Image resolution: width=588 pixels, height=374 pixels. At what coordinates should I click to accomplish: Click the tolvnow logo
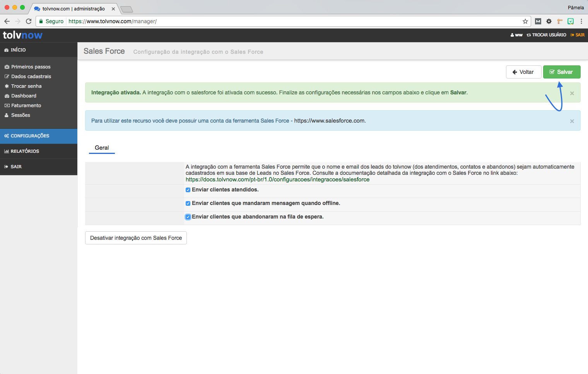[x=22, y=35]
